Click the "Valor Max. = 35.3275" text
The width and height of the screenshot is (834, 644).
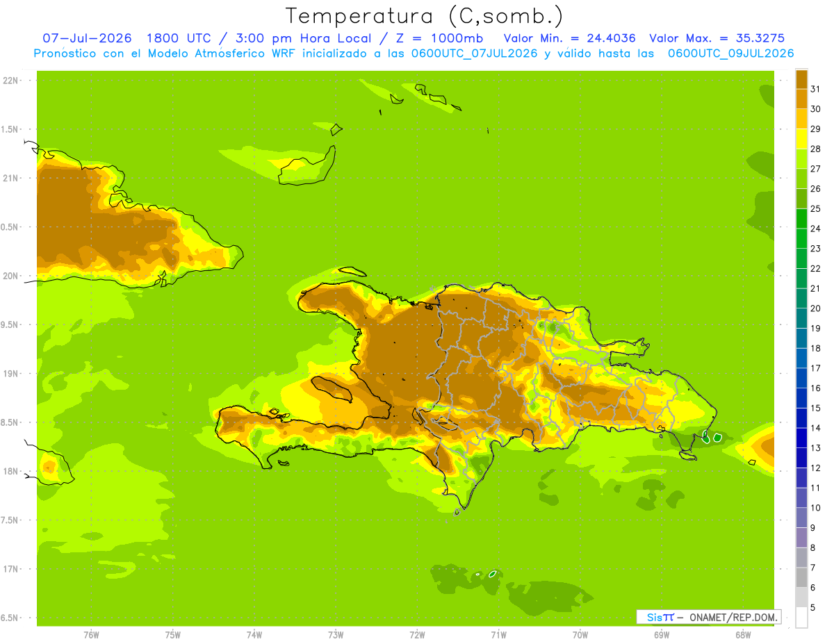(x=717, y=38)
